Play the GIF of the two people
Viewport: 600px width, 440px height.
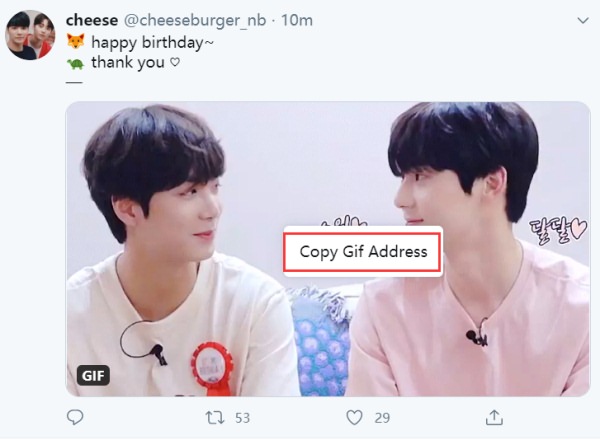[328, 249]
